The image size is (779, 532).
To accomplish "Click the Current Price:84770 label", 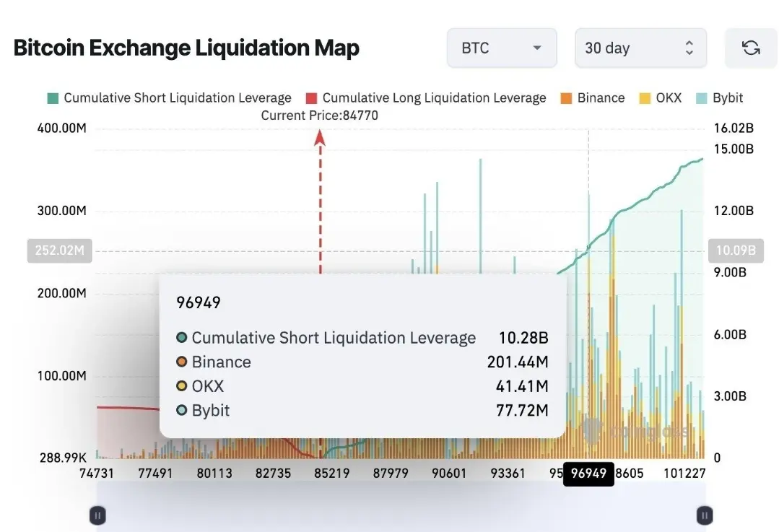I will pos(319,115).
